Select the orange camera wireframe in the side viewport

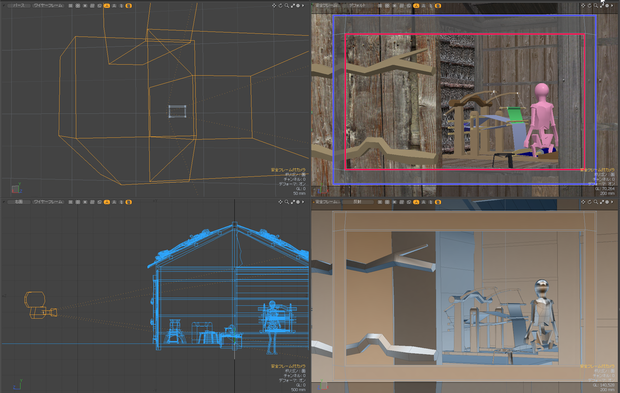tap(40, 305)
